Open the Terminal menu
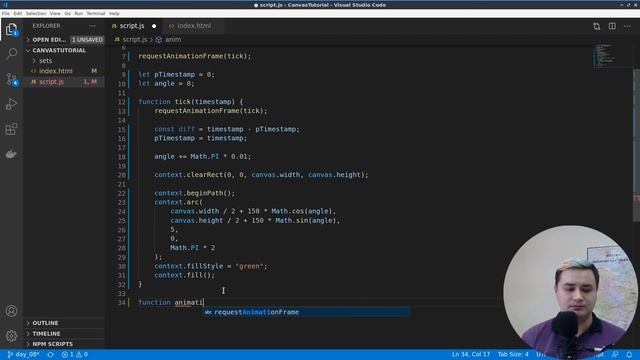This screenshot has height=360, width=640. pos(96,13)
